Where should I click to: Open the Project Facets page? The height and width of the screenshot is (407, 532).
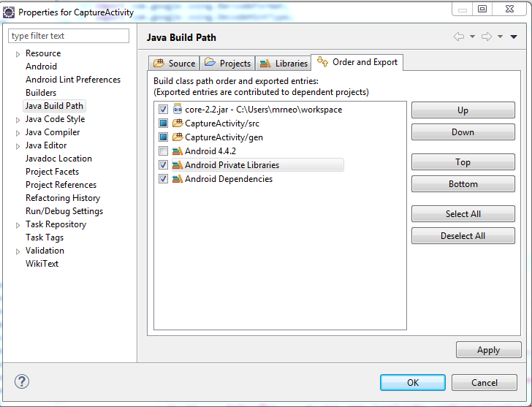(53, 172)
